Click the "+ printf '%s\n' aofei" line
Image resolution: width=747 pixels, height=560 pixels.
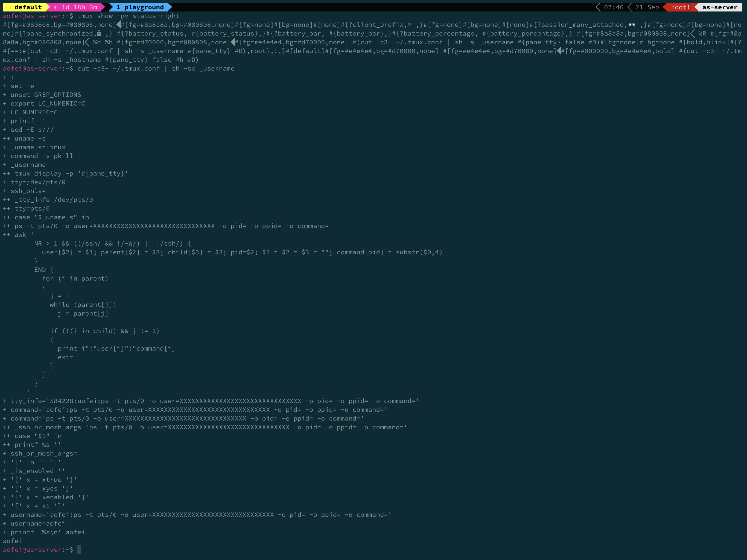pyautogui.click(x=44, y=533)
